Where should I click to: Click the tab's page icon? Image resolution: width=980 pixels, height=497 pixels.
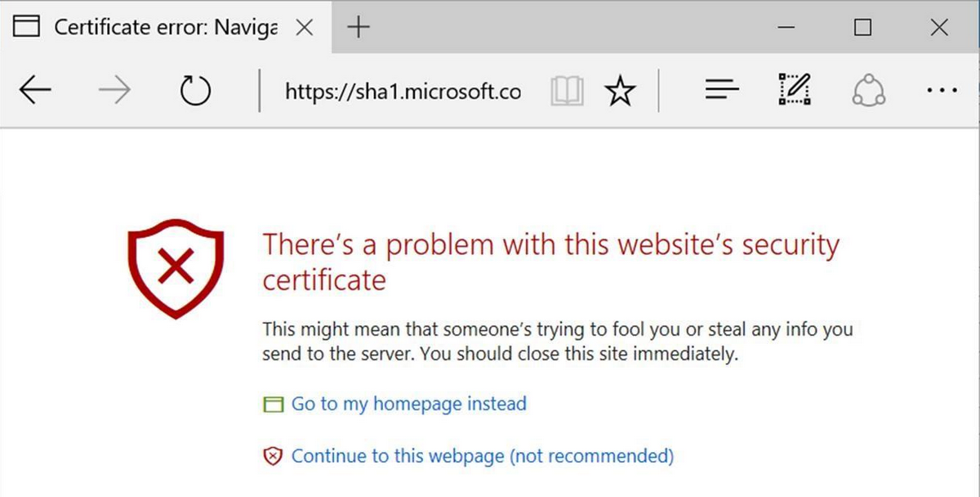click(x=28, y=28)
